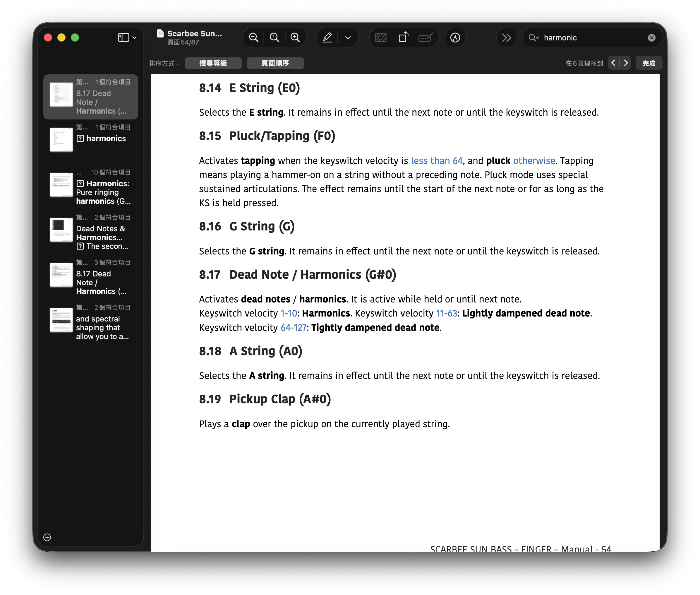Click the 'less than 64' link
This screenshot has width=700, height=595.
pyautogui.click(x=436, y=160)
